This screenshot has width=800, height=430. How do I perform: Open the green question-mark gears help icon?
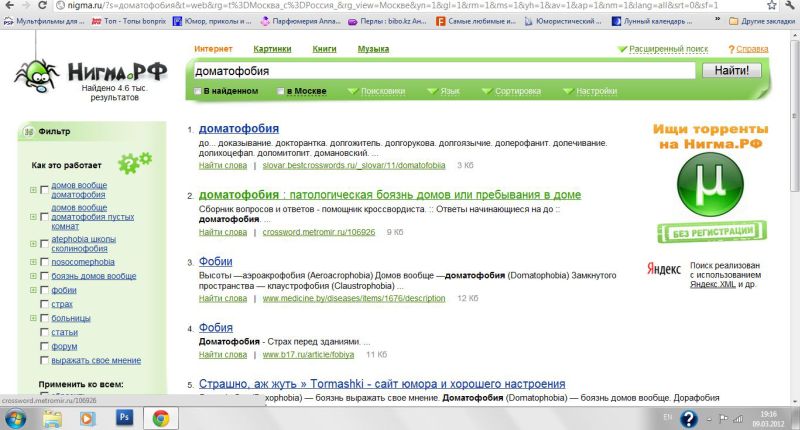(x=135, y=162)
